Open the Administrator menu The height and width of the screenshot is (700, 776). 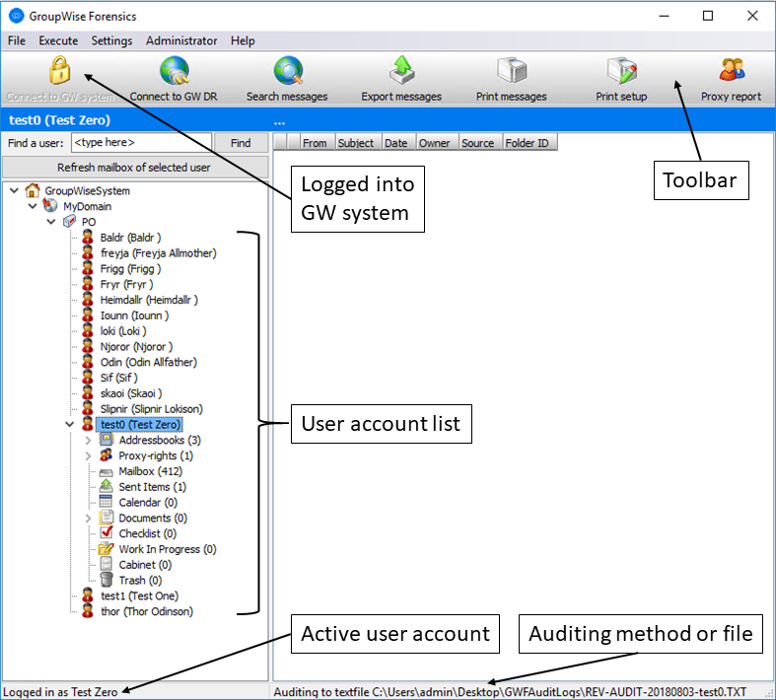[x=181, y=40]
